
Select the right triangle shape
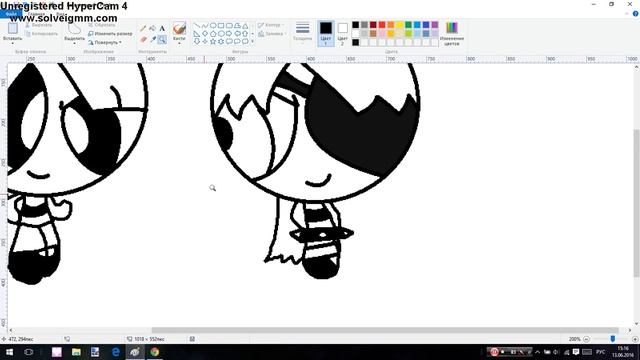[x=197, y=34]
